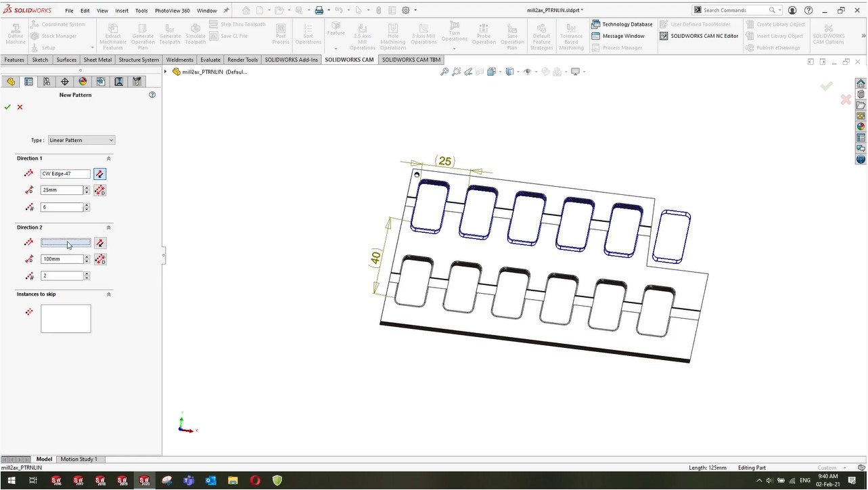The height and width of the screenshot is (490, 868).
Task: Open the Opera browser from the taskbar
Action: [255, 481]
